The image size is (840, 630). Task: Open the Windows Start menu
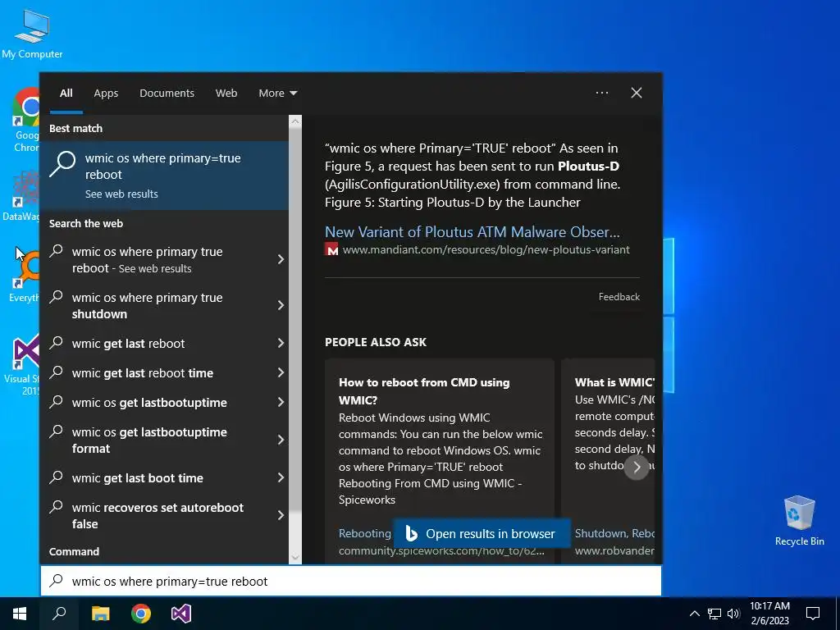(20, 614)
